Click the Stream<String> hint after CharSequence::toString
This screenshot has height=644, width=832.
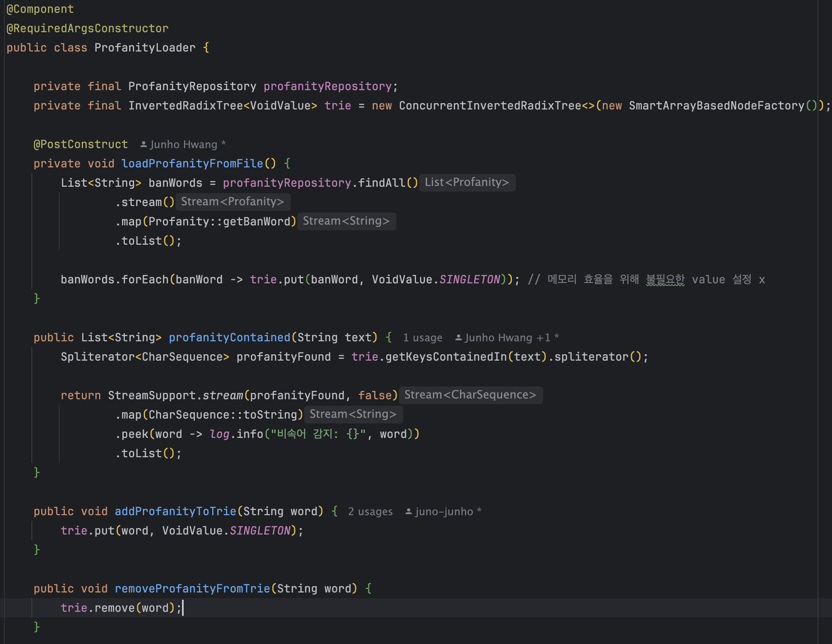pos(353,414)
